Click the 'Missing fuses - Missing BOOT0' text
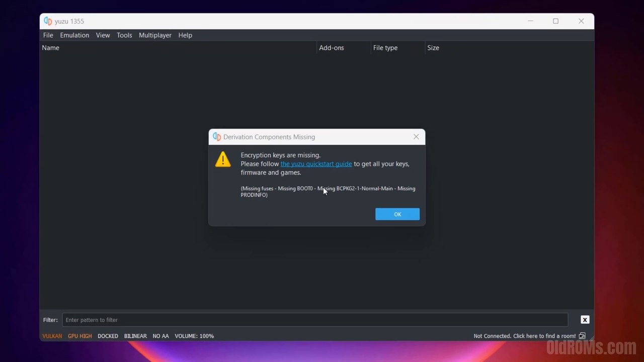 point(277,189)
